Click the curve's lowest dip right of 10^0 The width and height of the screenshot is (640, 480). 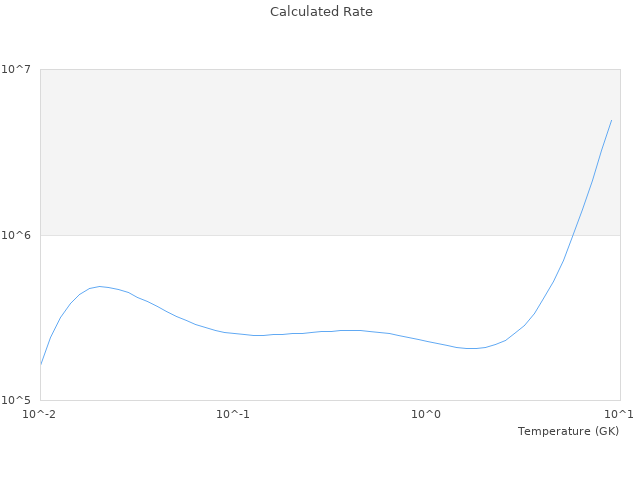tap(470, 348)
